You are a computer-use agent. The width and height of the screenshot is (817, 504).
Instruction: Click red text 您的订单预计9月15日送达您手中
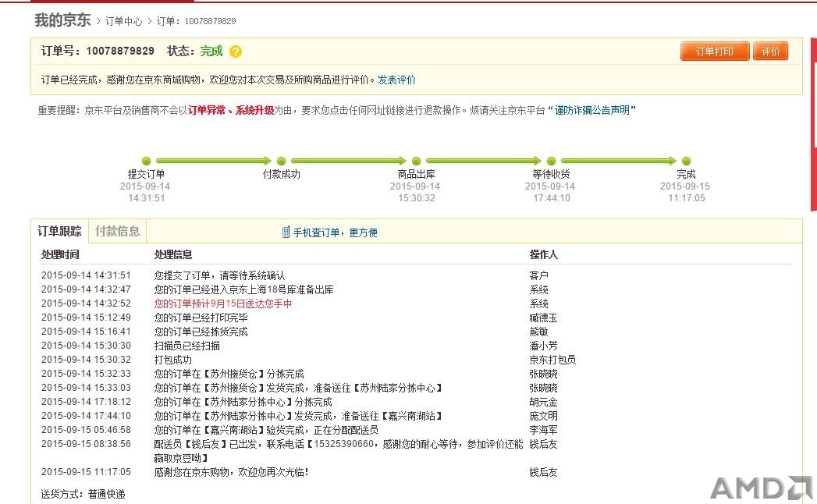point(223,303)
